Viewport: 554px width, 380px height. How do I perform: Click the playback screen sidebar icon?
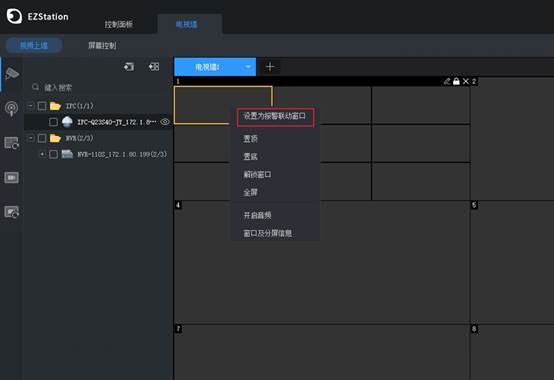12,177
